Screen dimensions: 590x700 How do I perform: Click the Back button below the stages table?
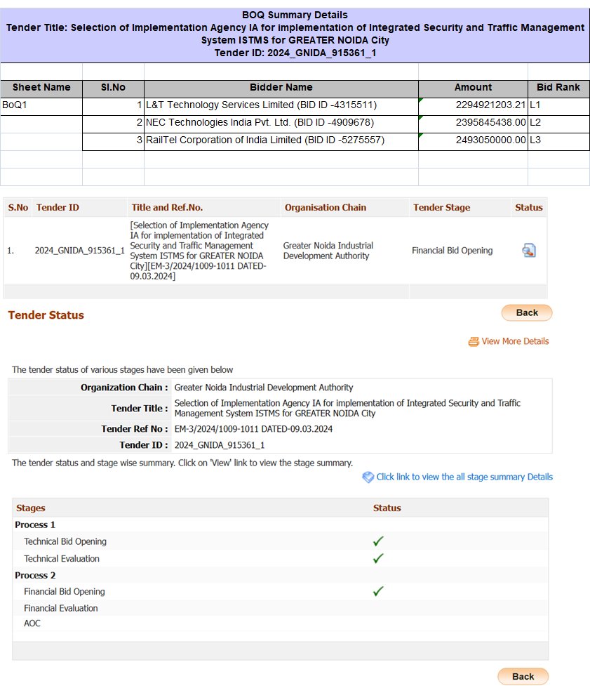(523, 676)
